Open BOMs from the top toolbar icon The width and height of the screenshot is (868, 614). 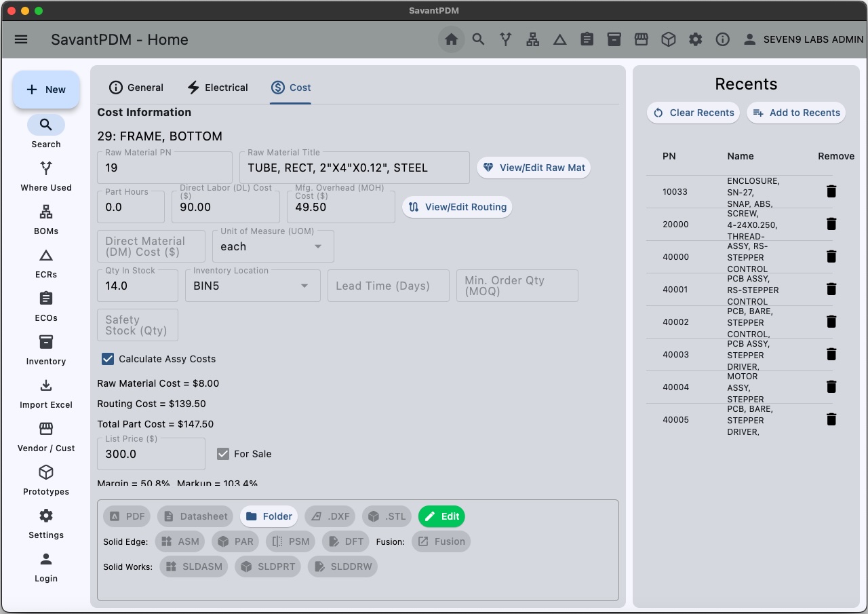(532, 39)
